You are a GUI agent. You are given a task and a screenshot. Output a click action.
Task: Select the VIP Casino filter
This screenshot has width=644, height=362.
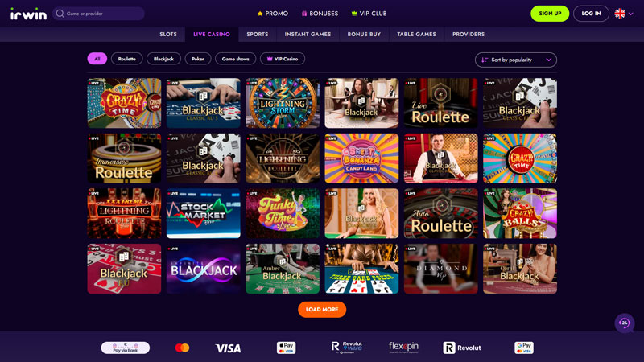pos(283,59)
